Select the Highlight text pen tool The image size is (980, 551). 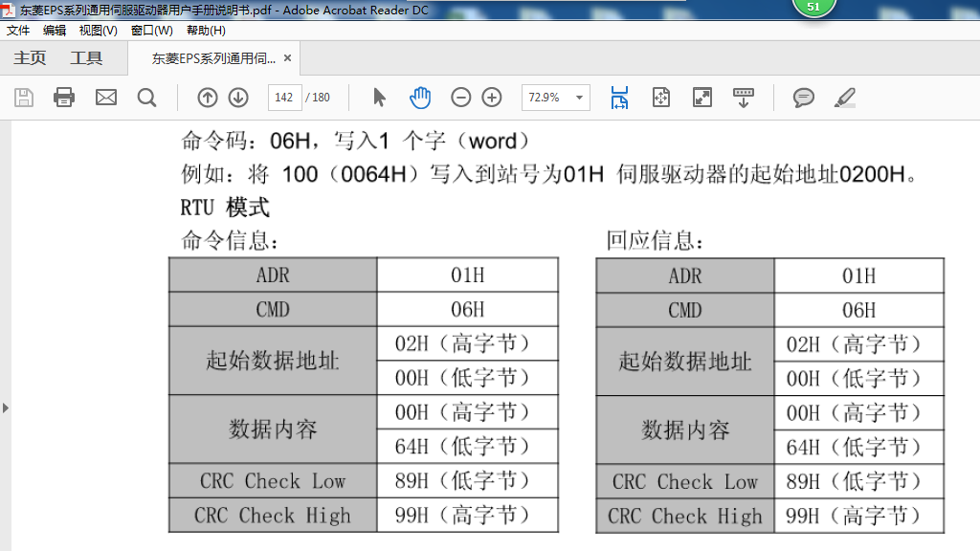coord(845,98)
